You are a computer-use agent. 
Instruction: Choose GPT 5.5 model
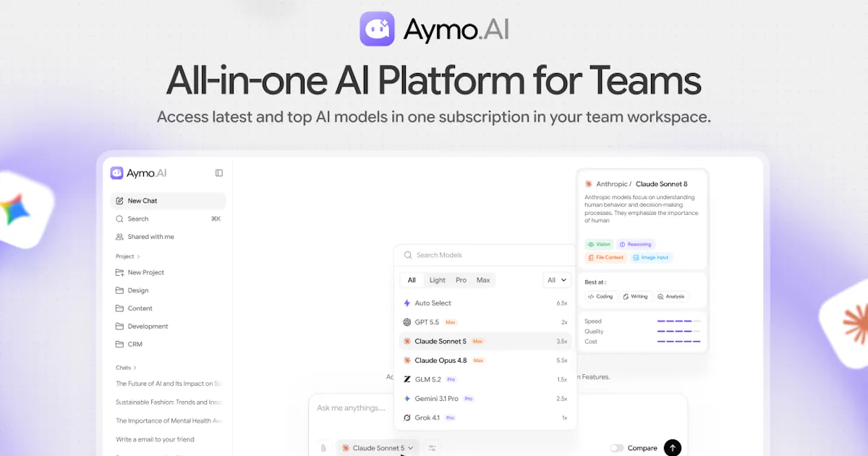485,322
